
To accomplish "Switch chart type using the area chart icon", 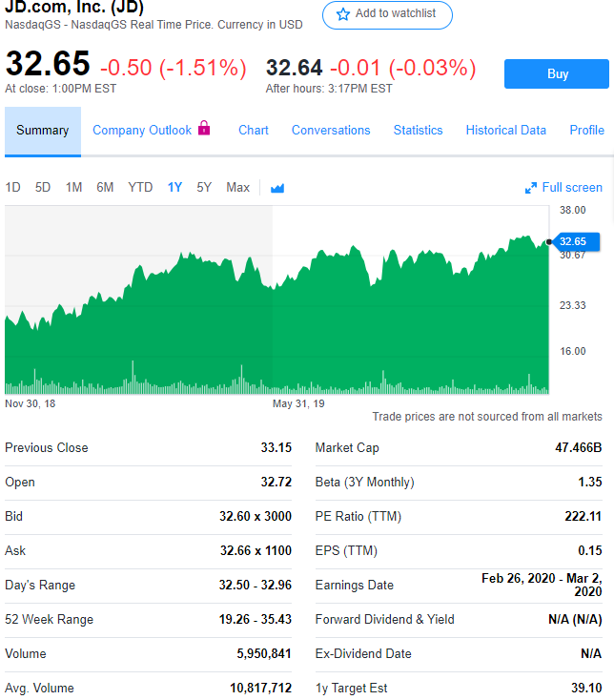I will coord(277,188).
